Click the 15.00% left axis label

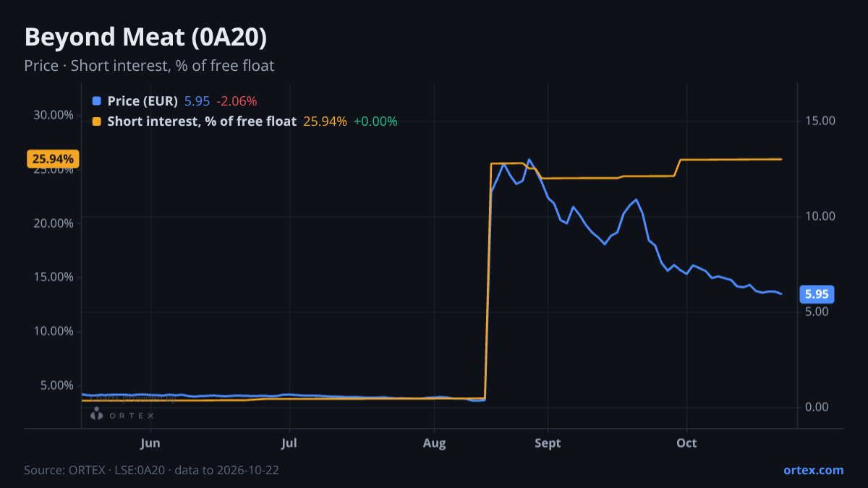55,277
